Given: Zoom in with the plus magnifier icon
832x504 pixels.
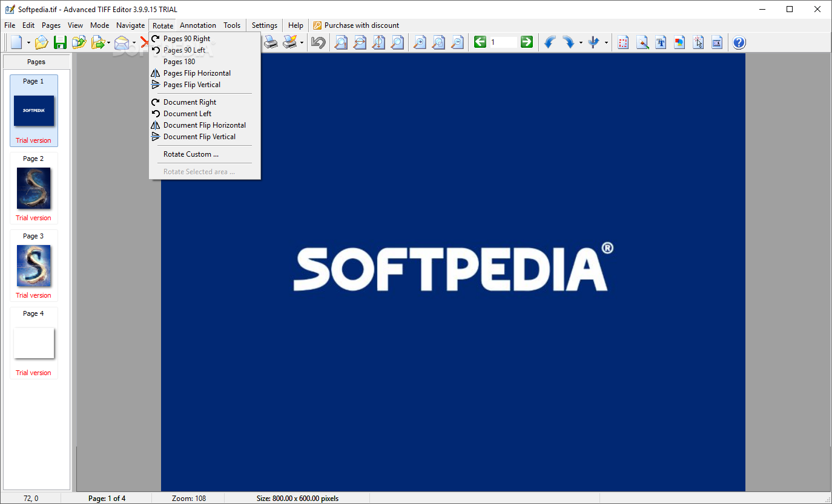Looking at the screenshot, I should point(420,42).
